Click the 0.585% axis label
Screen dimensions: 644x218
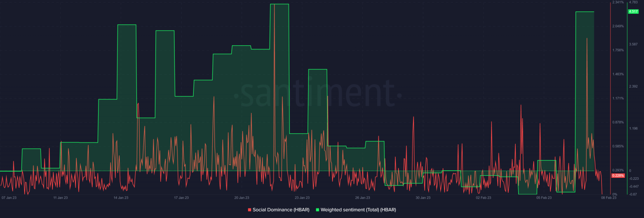point(618,146)
